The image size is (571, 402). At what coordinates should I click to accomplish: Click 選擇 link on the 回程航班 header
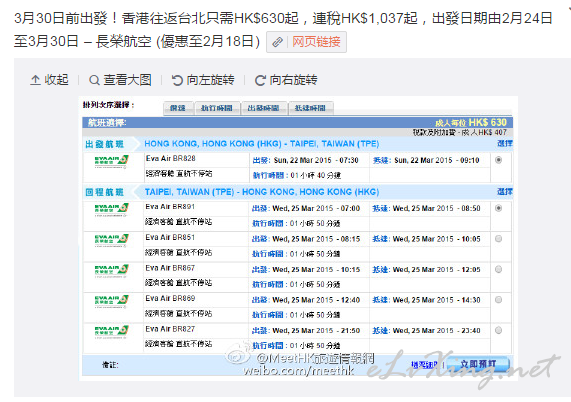coord(505,192)
